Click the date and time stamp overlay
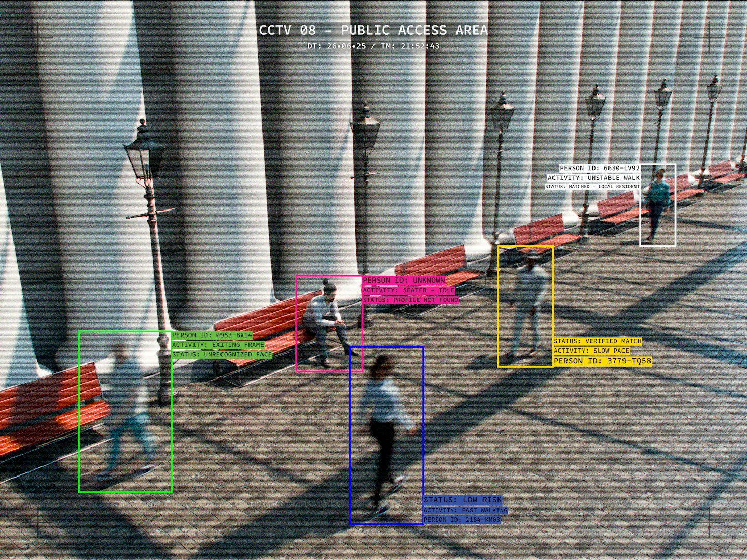Screen dimensions: 747x560 coord(373,46)
